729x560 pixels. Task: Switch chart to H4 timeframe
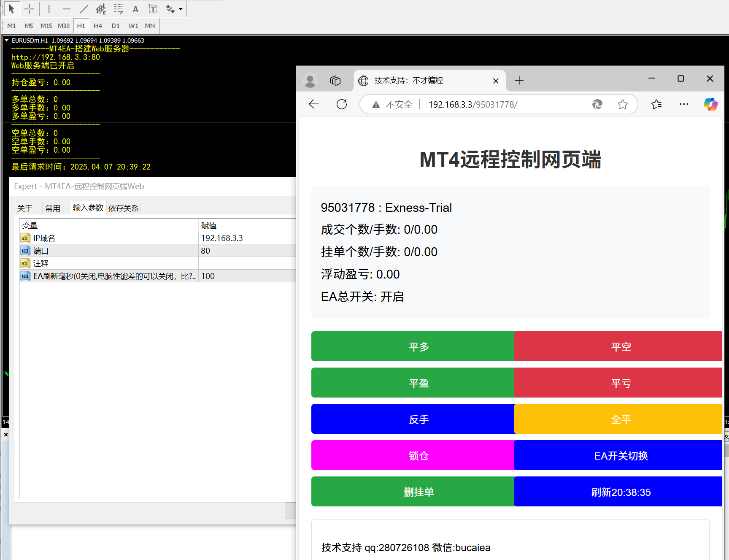[x=98, y=26]
